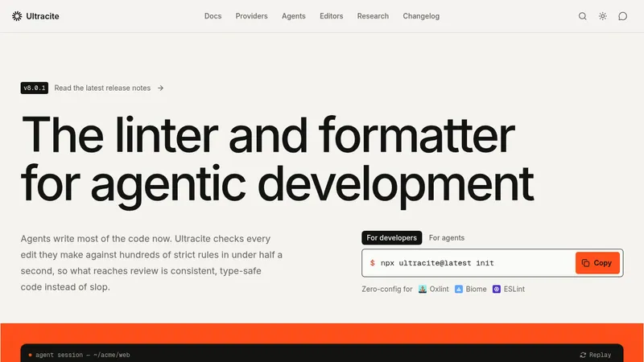The image size is (644, 362).
Task: Click the headline 'The linter and formatter'
Action: (268, 135)
